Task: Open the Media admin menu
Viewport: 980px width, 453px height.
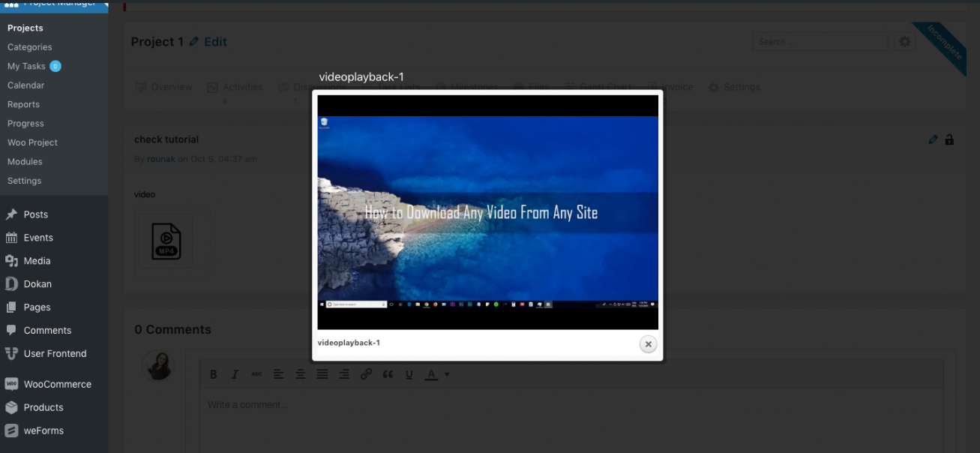Action: coord(37,261)
